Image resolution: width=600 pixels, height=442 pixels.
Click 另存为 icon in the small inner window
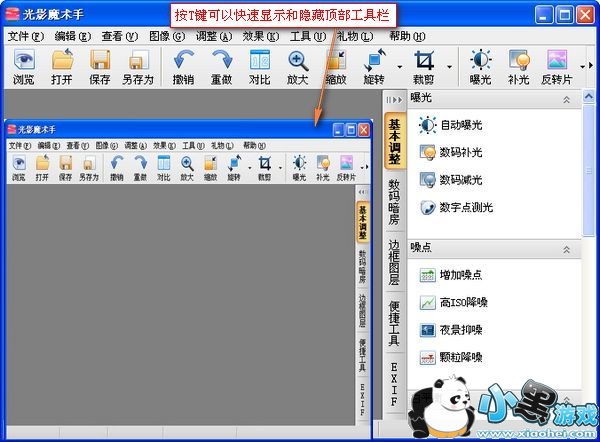tap(89, 163)
